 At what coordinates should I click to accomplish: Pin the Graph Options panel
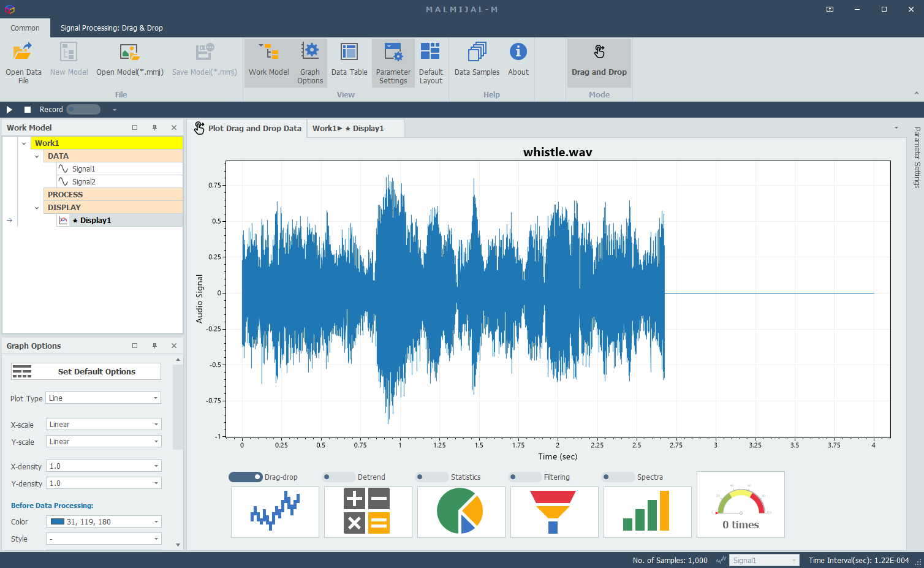coord(154,346)
